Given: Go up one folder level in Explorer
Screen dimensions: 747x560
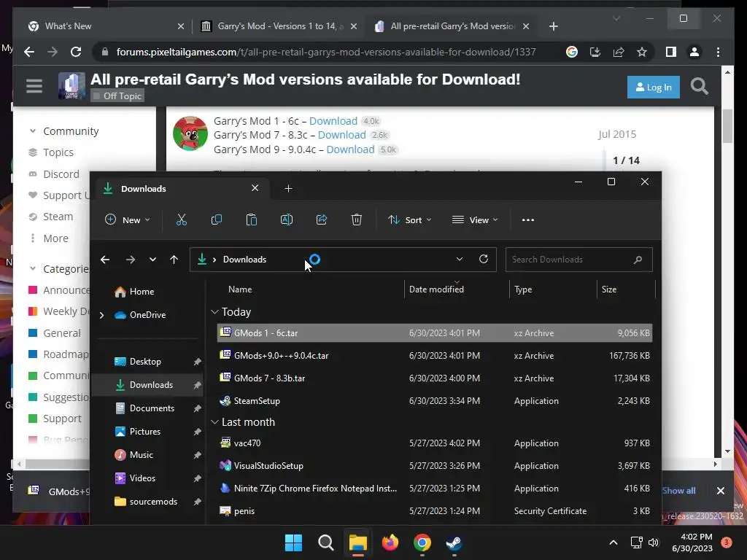Looking at the screenshot, I should pyautogui.click(x=174, y=260).
